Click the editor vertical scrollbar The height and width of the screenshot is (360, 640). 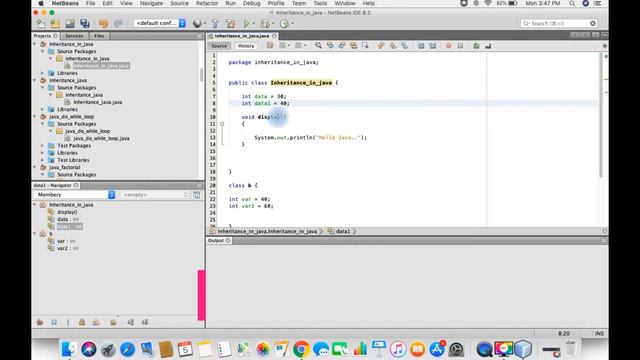[x=601, y=116]
